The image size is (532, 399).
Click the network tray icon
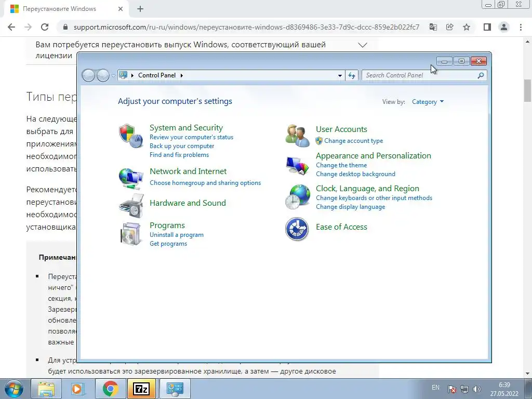tap(464, 389)
